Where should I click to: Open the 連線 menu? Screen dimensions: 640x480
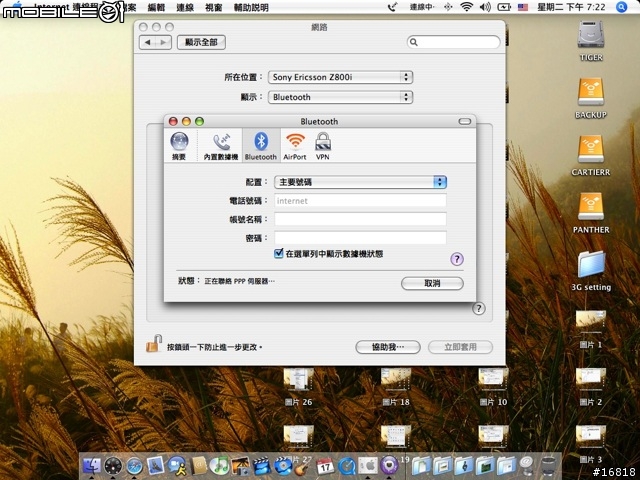185,7
